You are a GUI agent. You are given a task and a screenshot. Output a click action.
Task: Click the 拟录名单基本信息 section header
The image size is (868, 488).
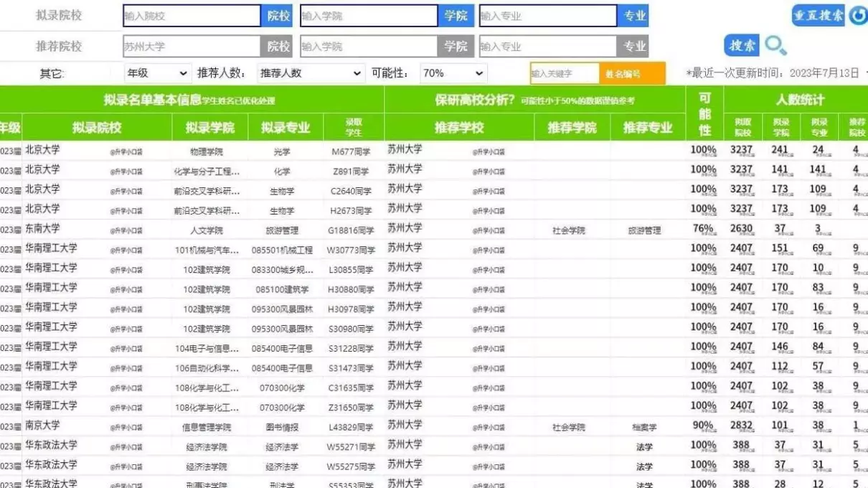click(x=192, y=100)
